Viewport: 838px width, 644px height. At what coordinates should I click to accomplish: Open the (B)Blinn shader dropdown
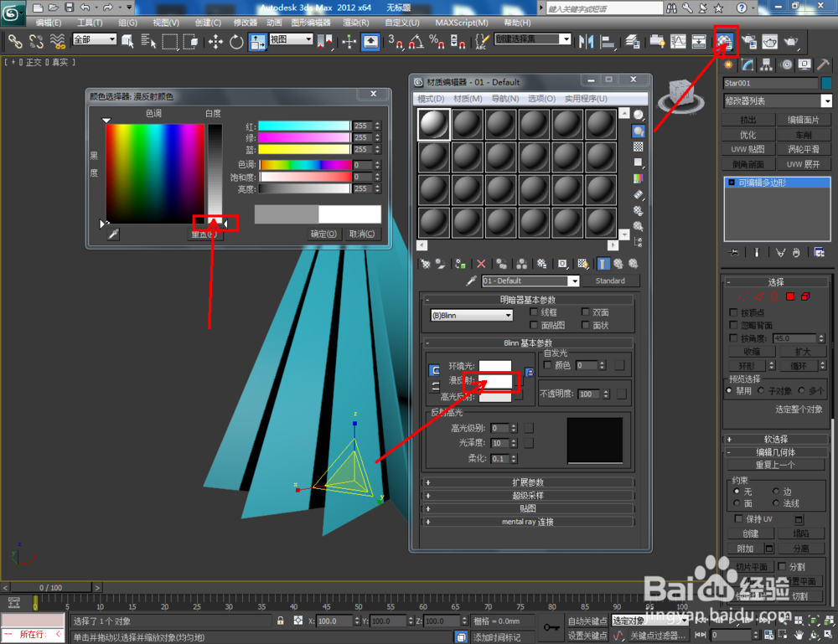pos(471,316)
